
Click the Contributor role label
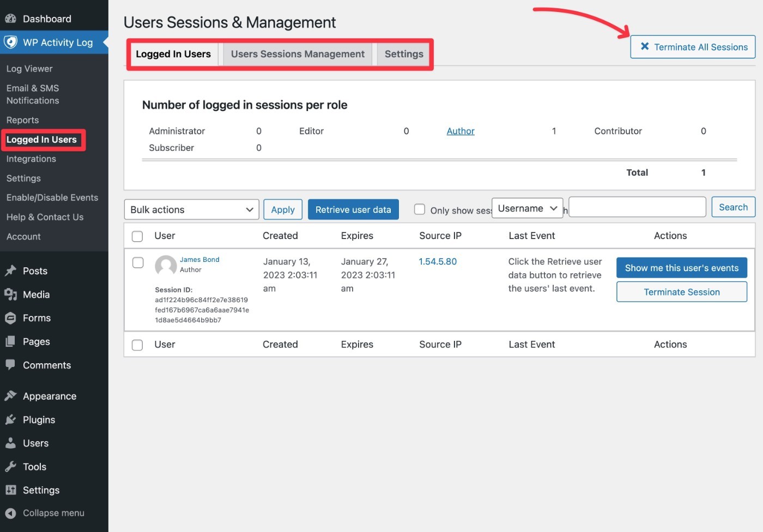pyautogui.click(x=618, y=131)
